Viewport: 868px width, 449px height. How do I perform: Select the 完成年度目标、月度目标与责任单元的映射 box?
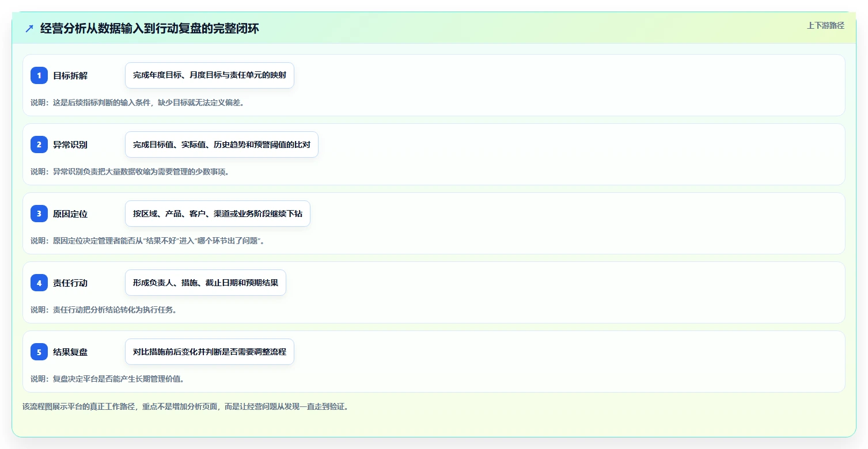pos(210,75)
